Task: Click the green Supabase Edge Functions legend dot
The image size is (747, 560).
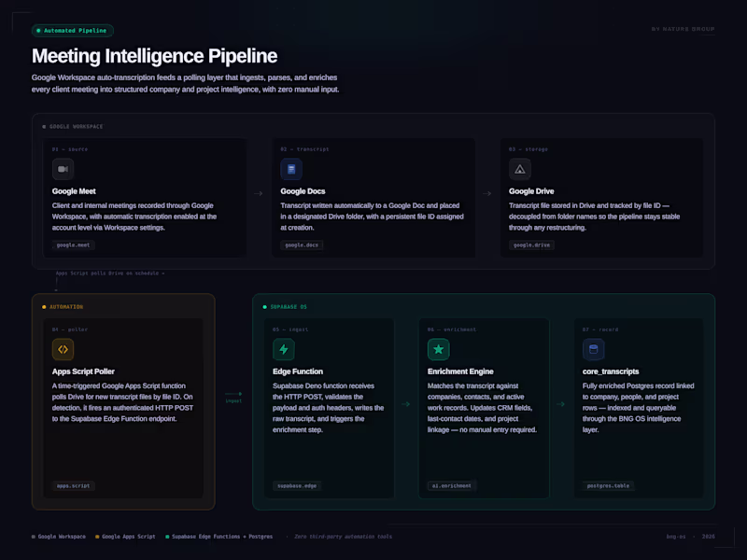Action: [165, 537]
